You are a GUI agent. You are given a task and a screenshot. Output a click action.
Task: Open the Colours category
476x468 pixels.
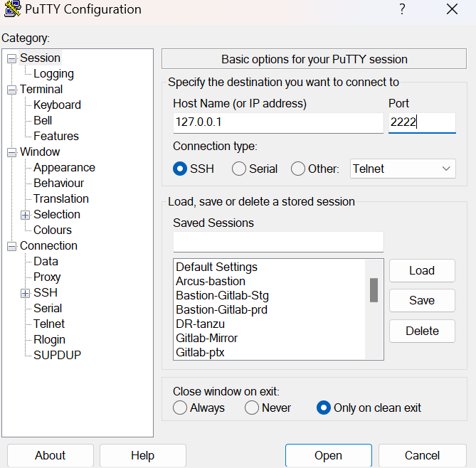click(53, 230)
